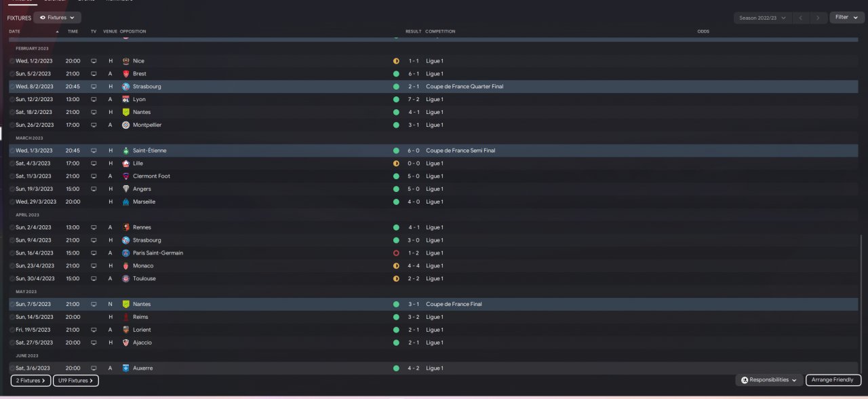Click the Lyon club badge icon

click(125, 99)
